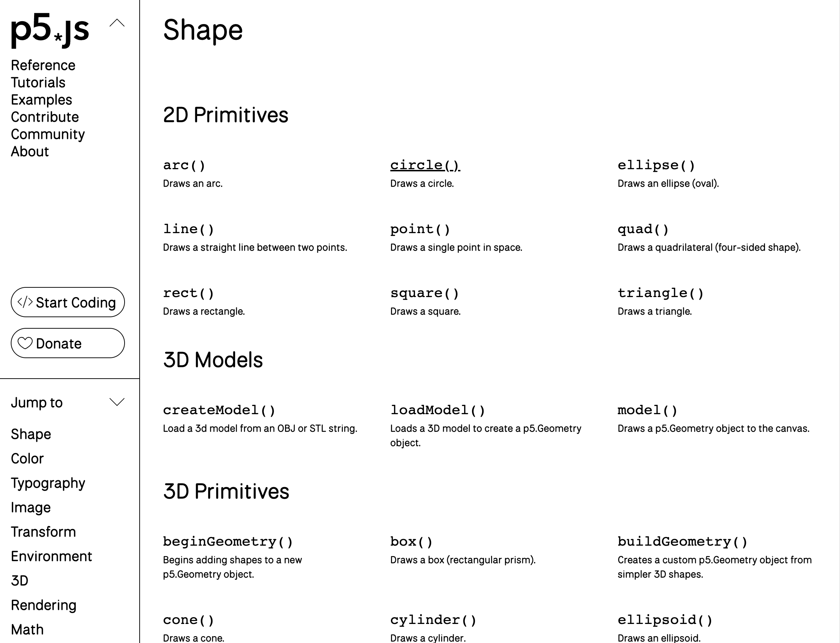Screen dimensions: 840x643
Task: Jump to the Typography section
Action: (x=48, y=483)
